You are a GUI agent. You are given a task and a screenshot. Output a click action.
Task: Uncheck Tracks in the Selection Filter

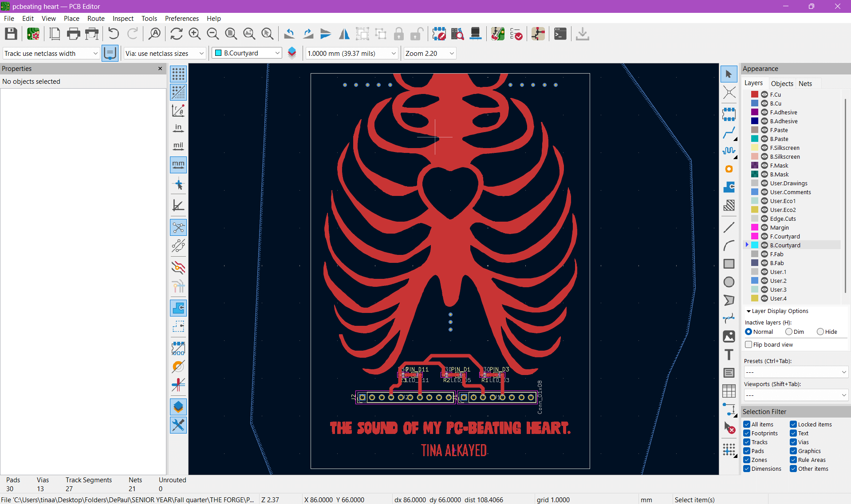(x=748, y=442)
